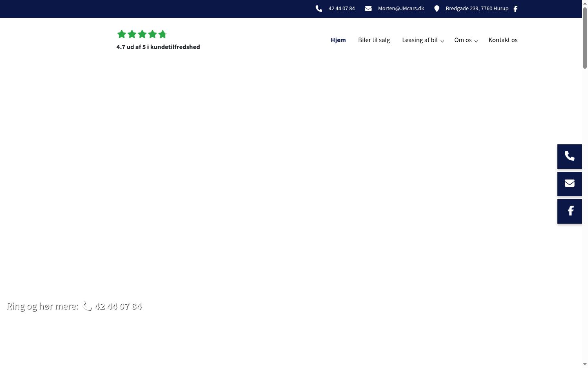Screen dimensions: 588x368
Task: Open Facebook icon in top bar
Action: pyautogui.click(x=515, y=9)
